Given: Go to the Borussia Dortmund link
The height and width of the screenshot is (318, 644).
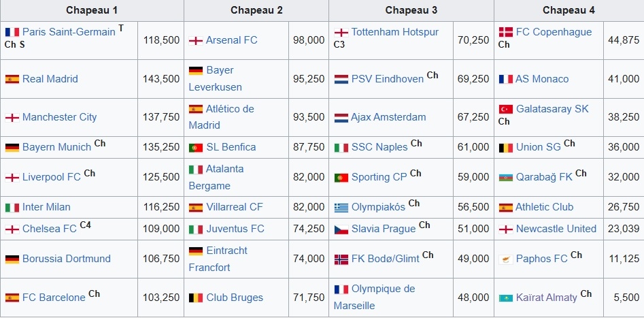Looking at the screenshot, I should click(66, 259).
